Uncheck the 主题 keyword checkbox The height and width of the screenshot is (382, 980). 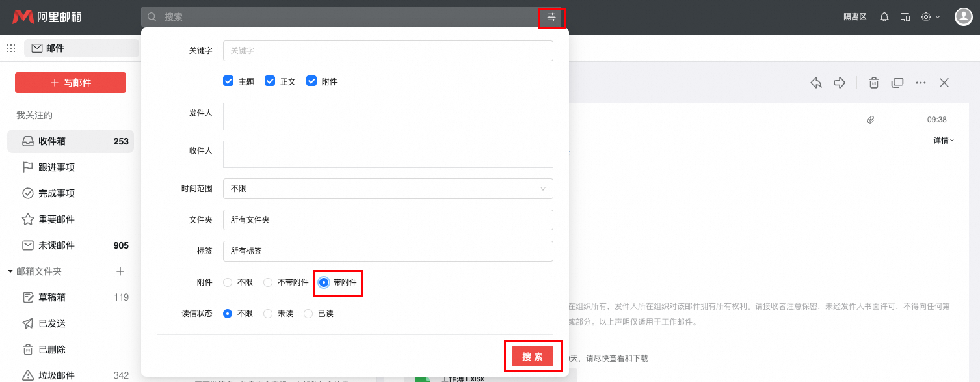point(228,81)
